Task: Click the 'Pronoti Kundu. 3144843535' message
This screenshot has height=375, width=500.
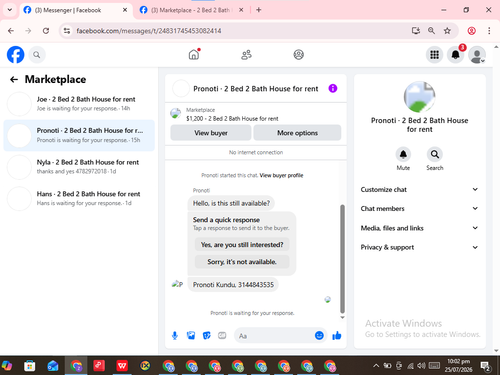Action: (233, 285)
